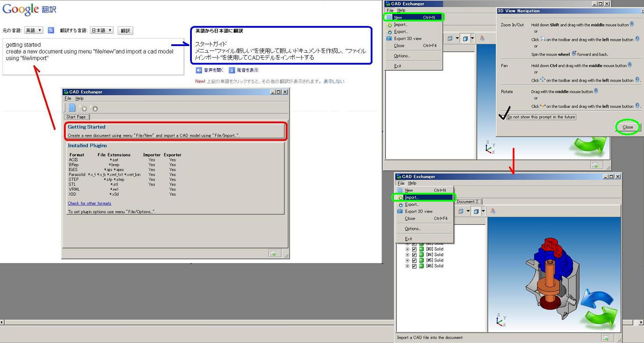This screenshot has width=644, height=343.
Task: Click Export toolbar icon in Start Page window
Action: point(94,108)
